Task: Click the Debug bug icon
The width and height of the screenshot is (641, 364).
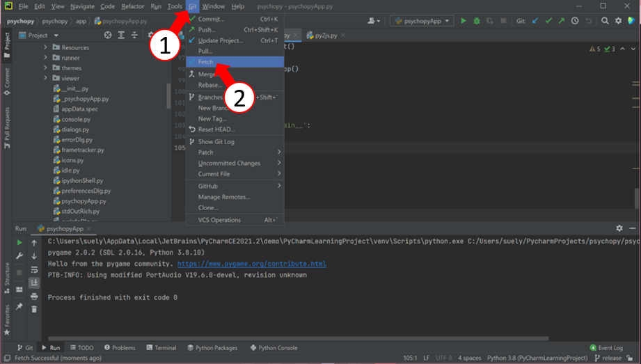Action: tap(477, 21)
